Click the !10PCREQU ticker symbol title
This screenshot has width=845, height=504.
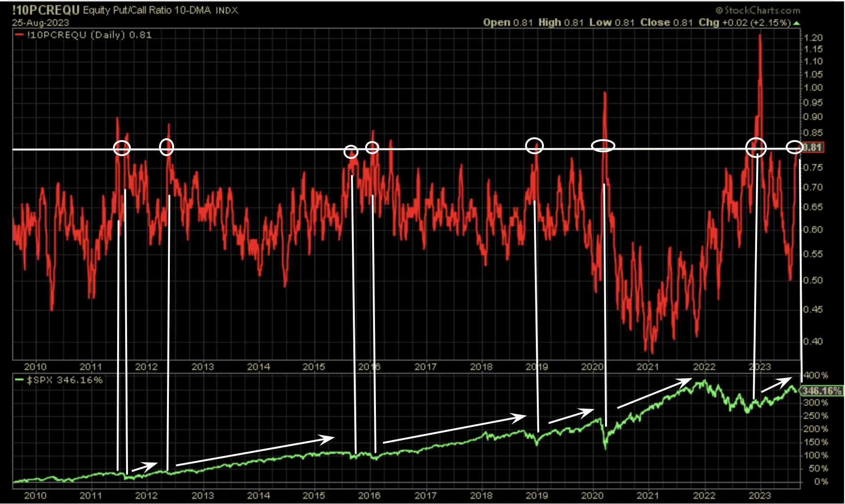[46, 10]
